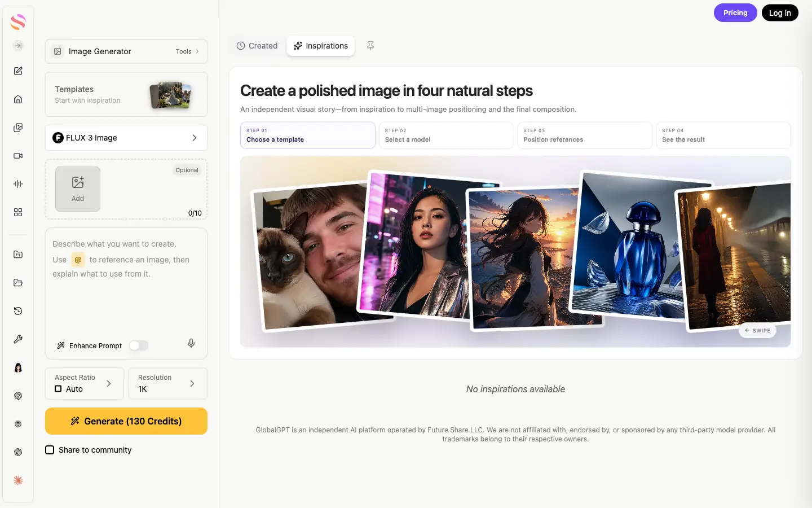
Task: Select the girl avatar icon in the sidebar
Action: click(18, 367)
